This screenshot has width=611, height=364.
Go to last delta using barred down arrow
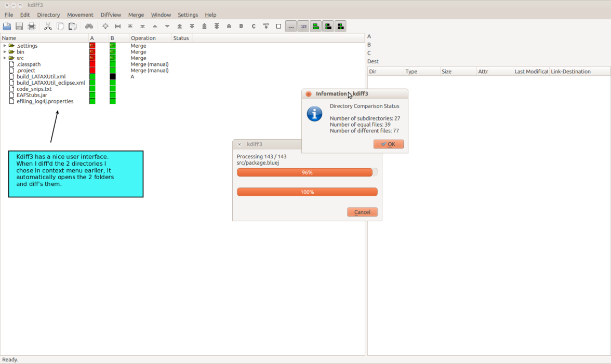coord(142,26)
